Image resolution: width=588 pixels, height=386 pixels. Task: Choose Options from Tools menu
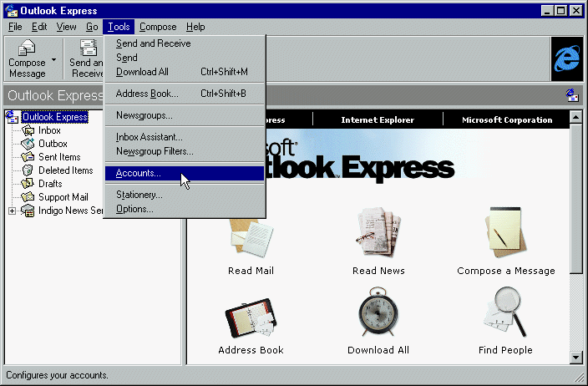point(185,210)
